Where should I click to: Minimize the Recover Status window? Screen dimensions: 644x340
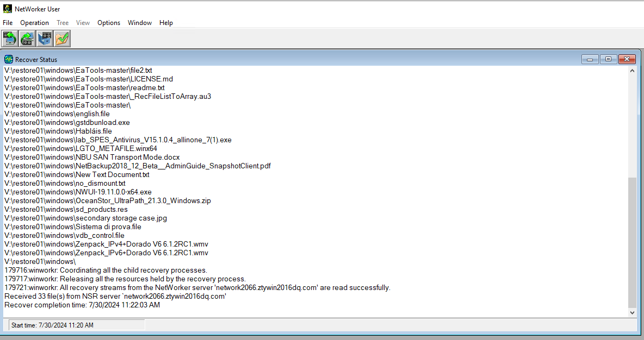coord(590,59)
